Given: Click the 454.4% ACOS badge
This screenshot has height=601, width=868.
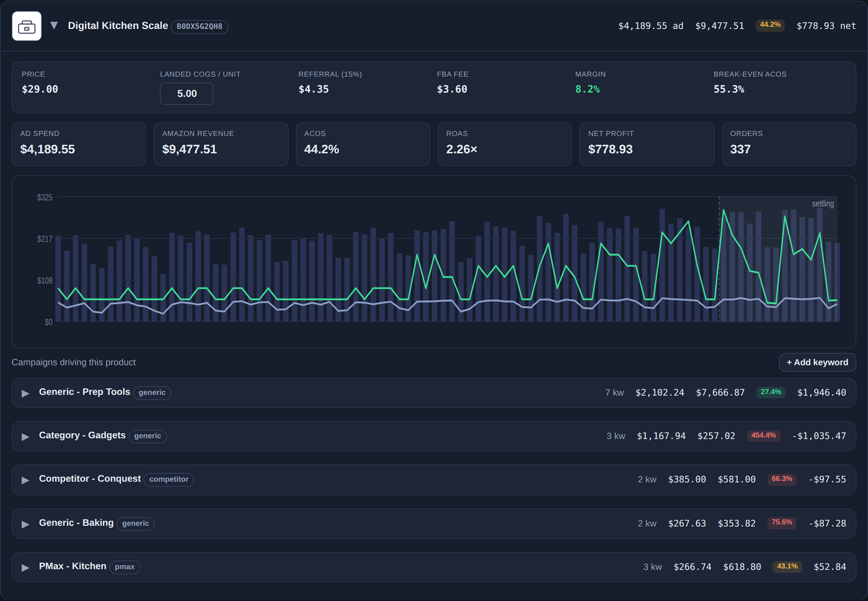Looking at the screenshot, I should pyautogui.click(x=763, y=436).
